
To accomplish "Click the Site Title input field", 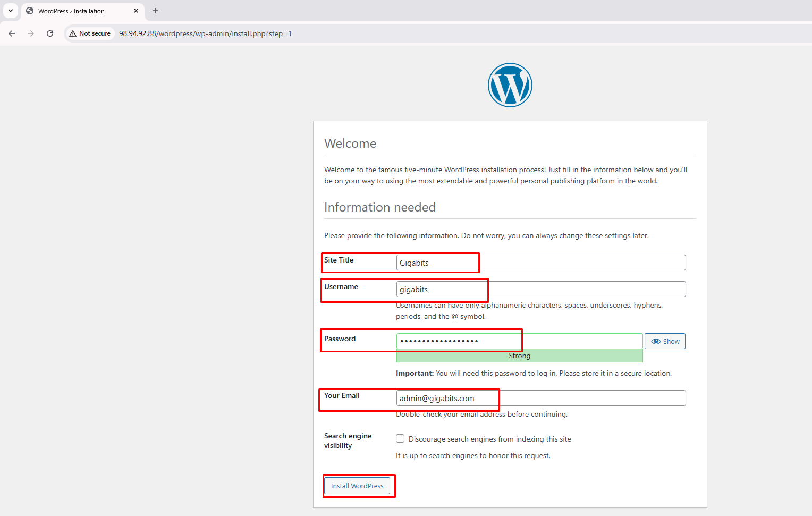I will coord(540,263).
